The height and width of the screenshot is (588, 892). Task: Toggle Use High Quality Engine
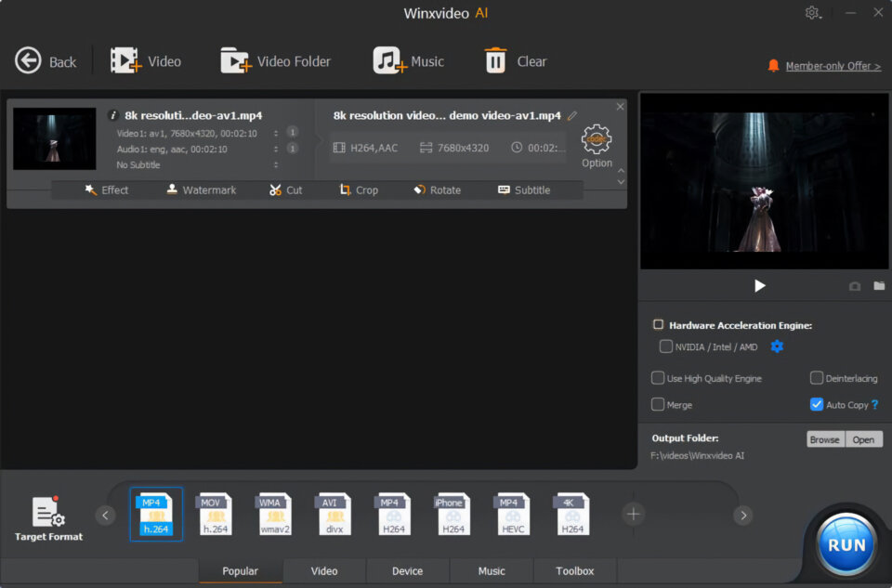pyautogui.click(x=658, y=378)
